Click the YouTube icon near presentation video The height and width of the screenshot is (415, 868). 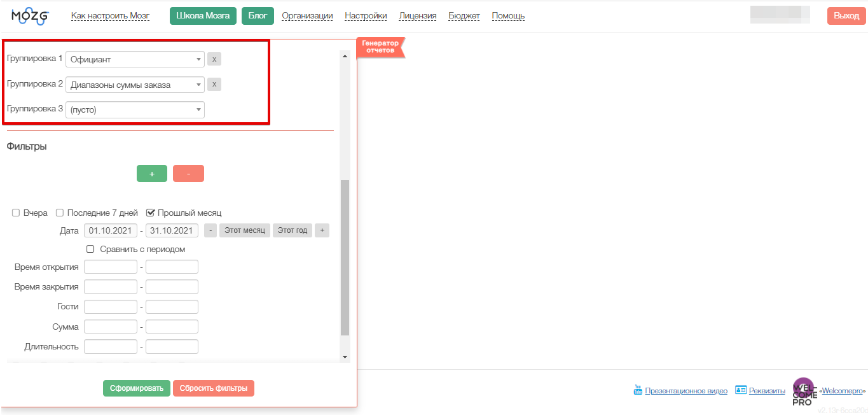pos(638,390)
